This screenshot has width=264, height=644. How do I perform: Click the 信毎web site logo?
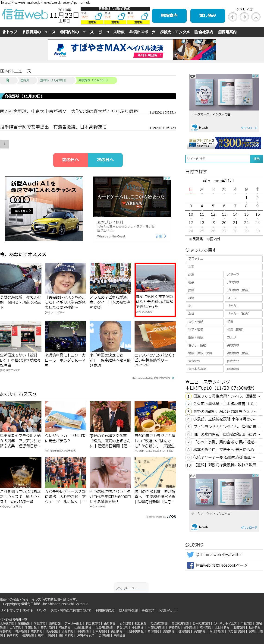(25, 15)
